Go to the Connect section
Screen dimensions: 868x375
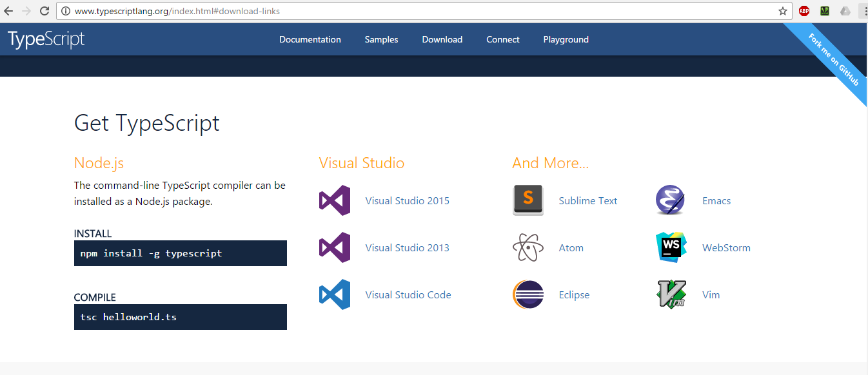tap(502, 39)
